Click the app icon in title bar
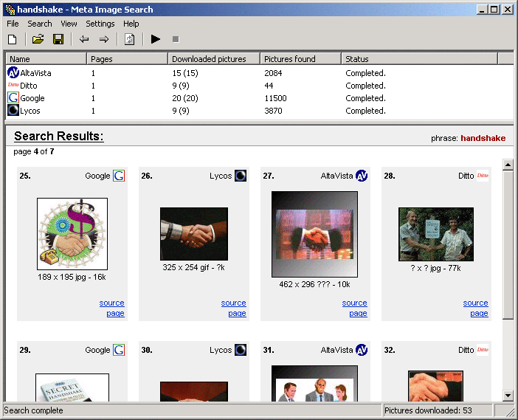 (x=10, y=10)
